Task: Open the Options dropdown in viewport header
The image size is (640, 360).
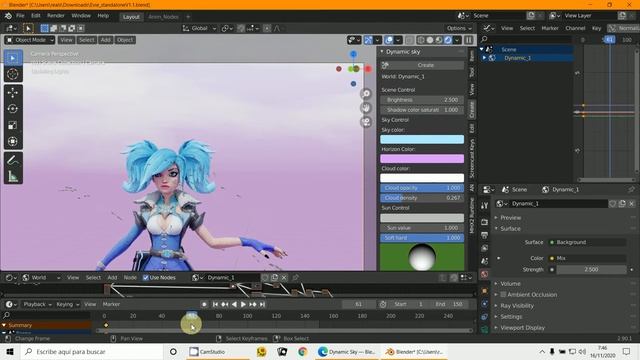Action: pyautogui.click(x=459, y=28)
